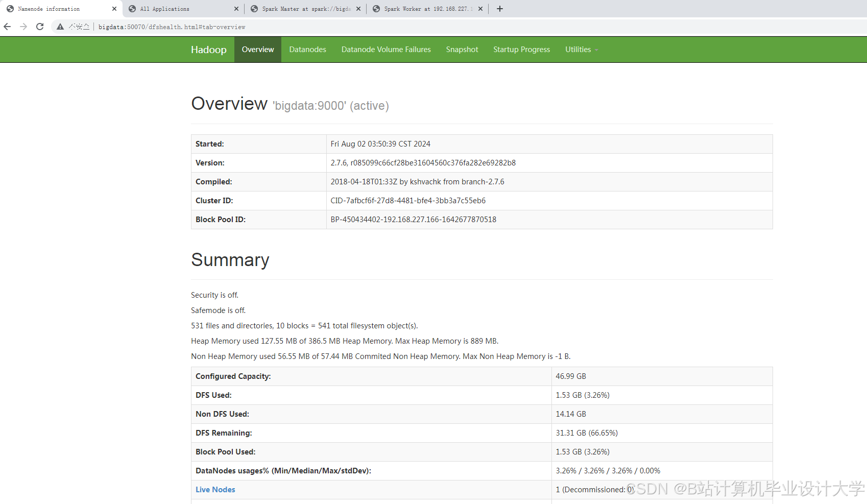
Task: Click the Non DFS Used value 14.14 GB
Action: pos(571,414)
